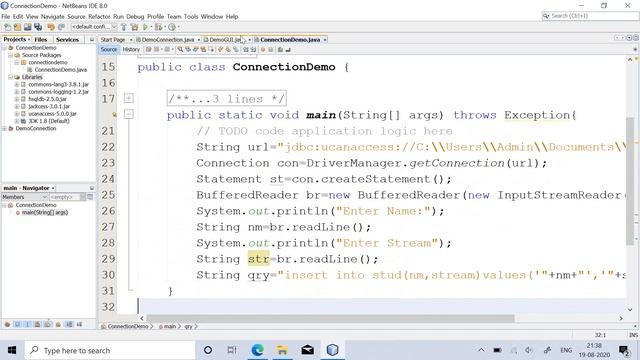Select the DemoConnection project node

(36, 129)
